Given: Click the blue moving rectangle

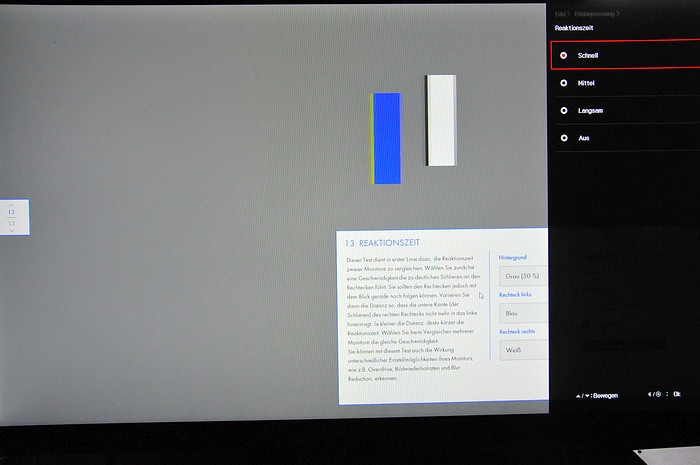Looking at the screenshot, I should pyautogui.click(x=387, y=138).
